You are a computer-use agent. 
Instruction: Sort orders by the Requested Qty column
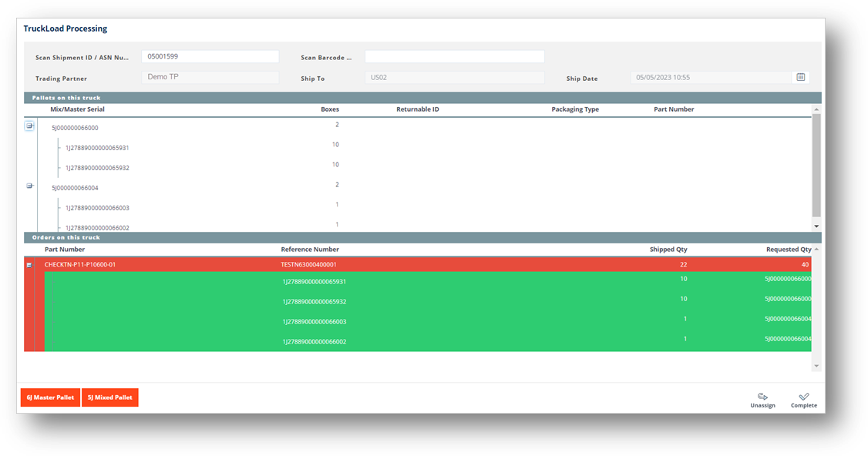click(788, 249)
